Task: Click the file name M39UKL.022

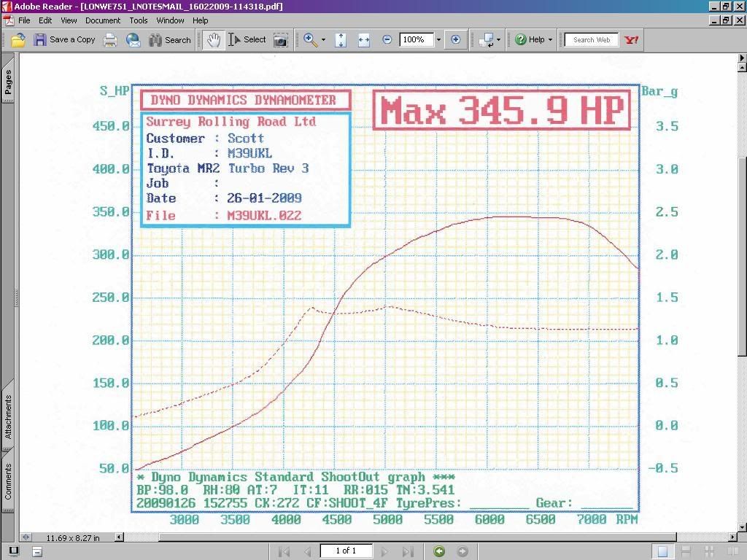Action: (x=264, y=215)
